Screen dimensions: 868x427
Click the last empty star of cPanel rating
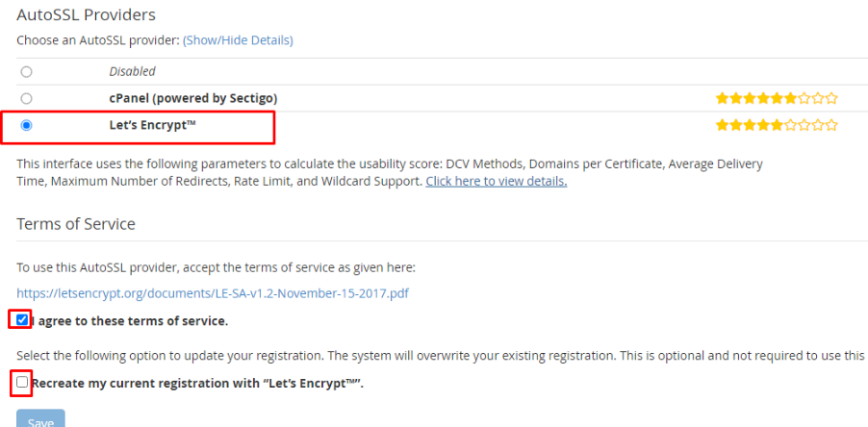pyautogui.click(x=832, y=99)
